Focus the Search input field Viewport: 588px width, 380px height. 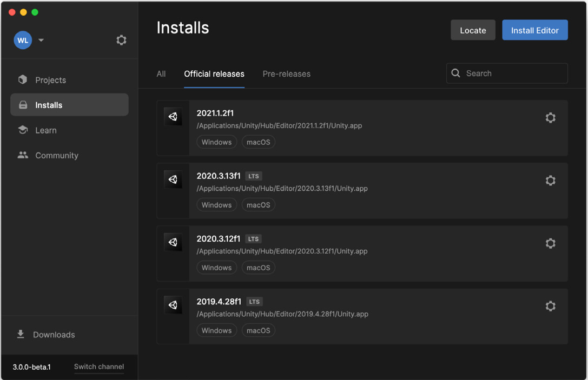point(507,73)
